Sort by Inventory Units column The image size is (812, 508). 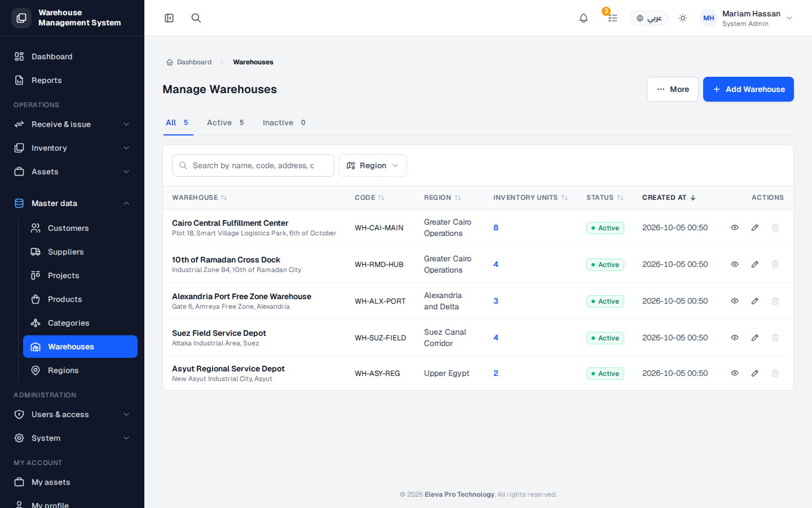(x=530, y=198)
